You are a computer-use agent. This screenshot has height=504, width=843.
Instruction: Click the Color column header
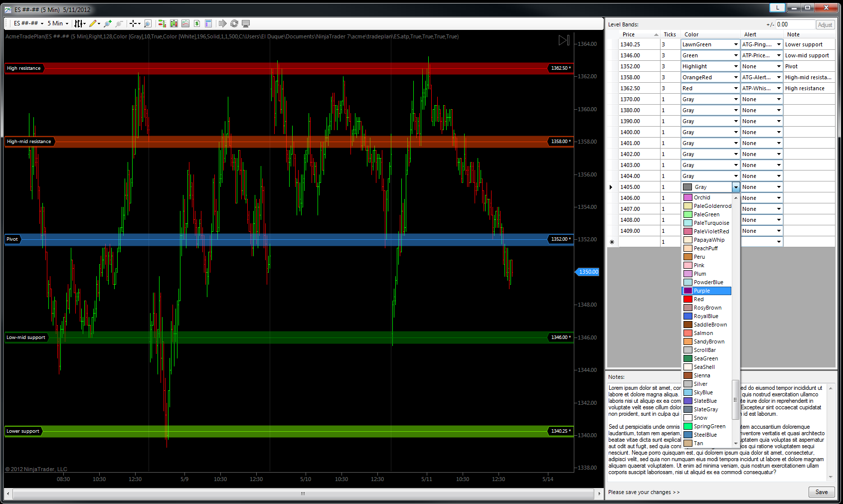coord(710,34)
